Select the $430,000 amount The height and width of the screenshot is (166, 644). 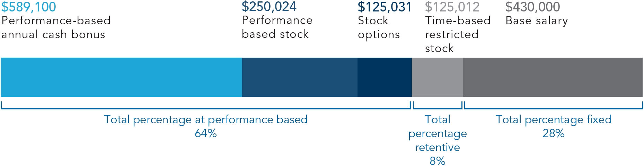point(532,7)
